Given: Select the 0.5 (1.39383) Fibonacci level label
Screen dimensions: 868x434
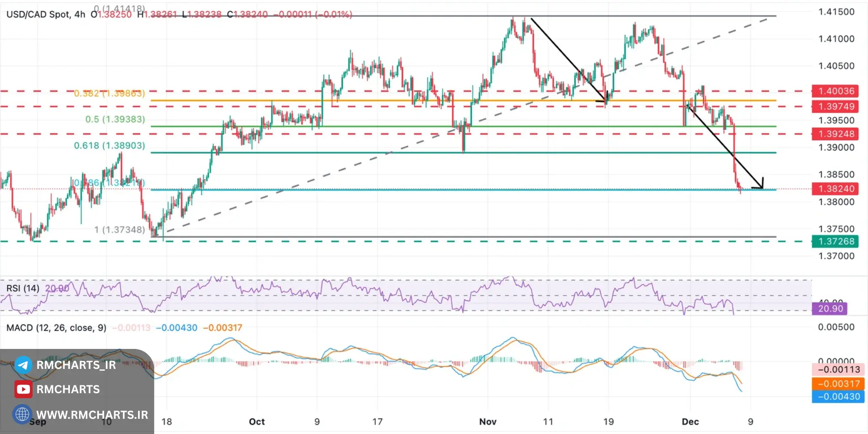Looking at the screenshot, I should click(115, 119).
